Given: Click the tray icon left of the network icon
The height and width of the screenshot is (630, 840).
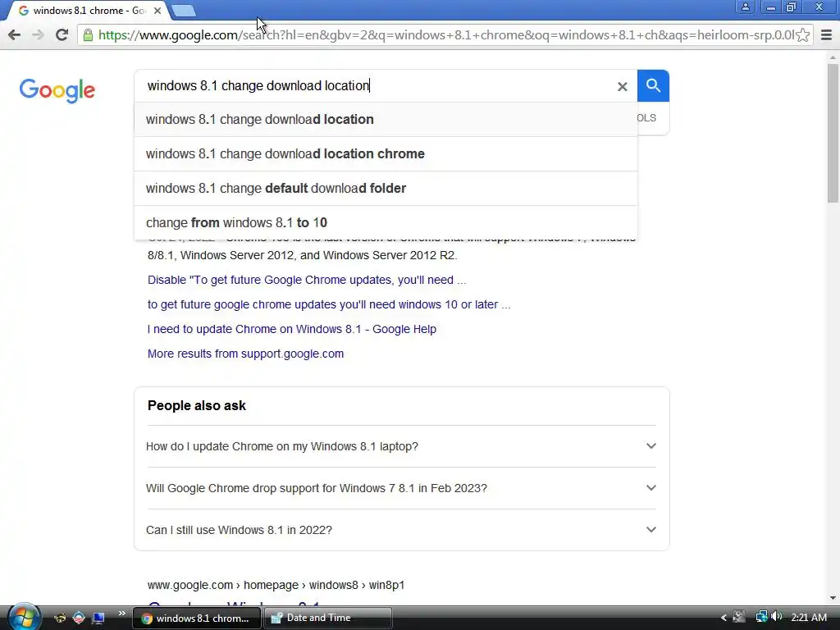Looking at the screenshot, I should [x=739, y=617].
